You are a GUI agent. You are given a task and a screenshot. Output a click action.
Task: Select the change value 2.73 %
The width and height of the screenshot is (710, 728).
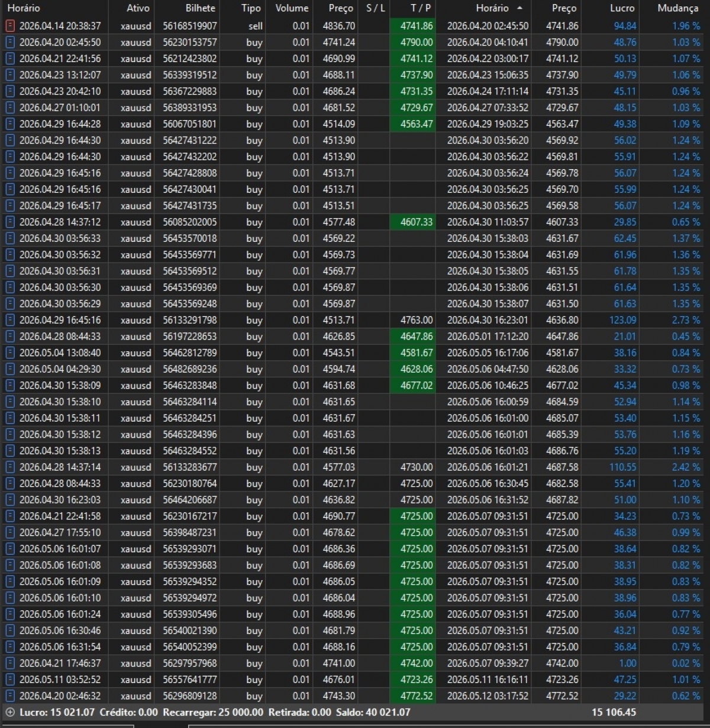[686, 320]
